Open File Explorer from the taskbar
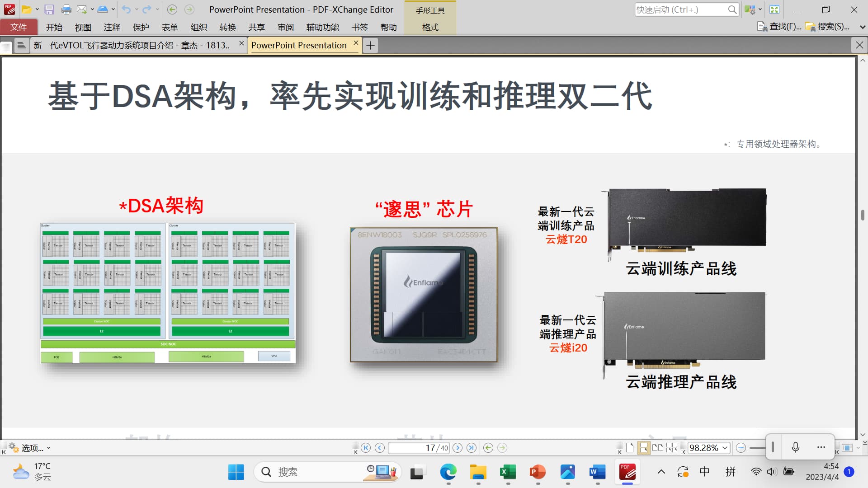Viewport: 868px width, 488px height. [x=478, y=472]
